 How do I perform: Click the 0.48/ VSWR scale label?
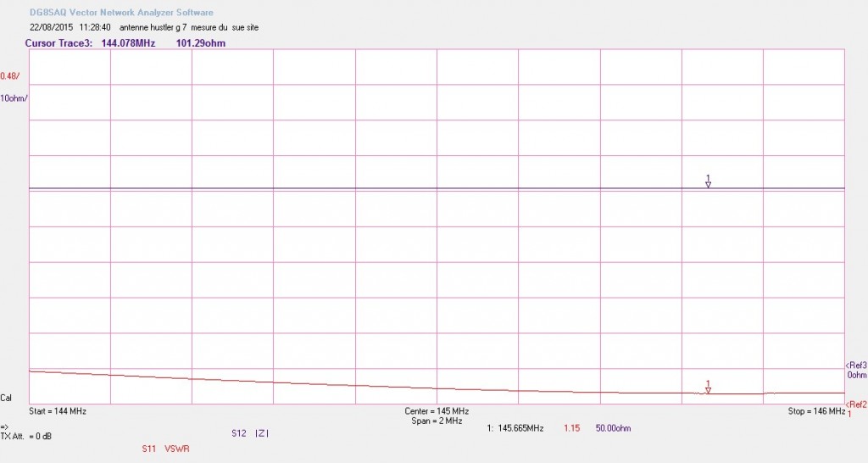click(10, 76)
